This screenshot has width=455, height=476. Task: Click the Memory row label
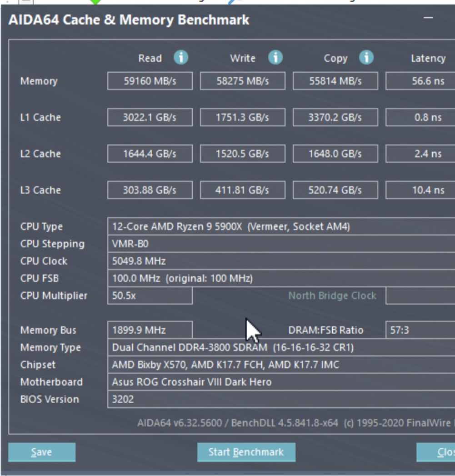pos(39,81)
